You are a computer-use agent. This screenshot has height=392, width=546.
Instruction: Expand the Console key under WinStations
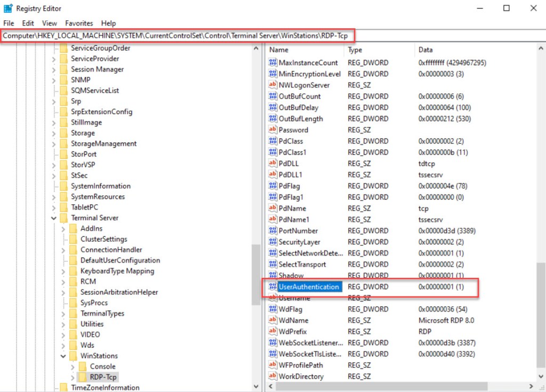coord(73,367)
